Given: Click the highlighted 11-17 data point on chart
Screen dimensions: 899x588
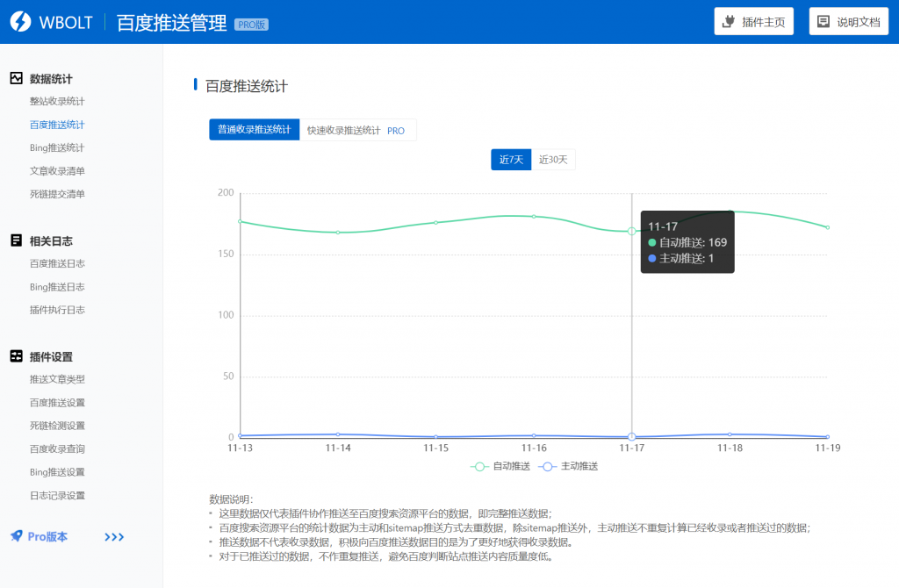Looking at the screenshot, I should (x=631, y=232).
